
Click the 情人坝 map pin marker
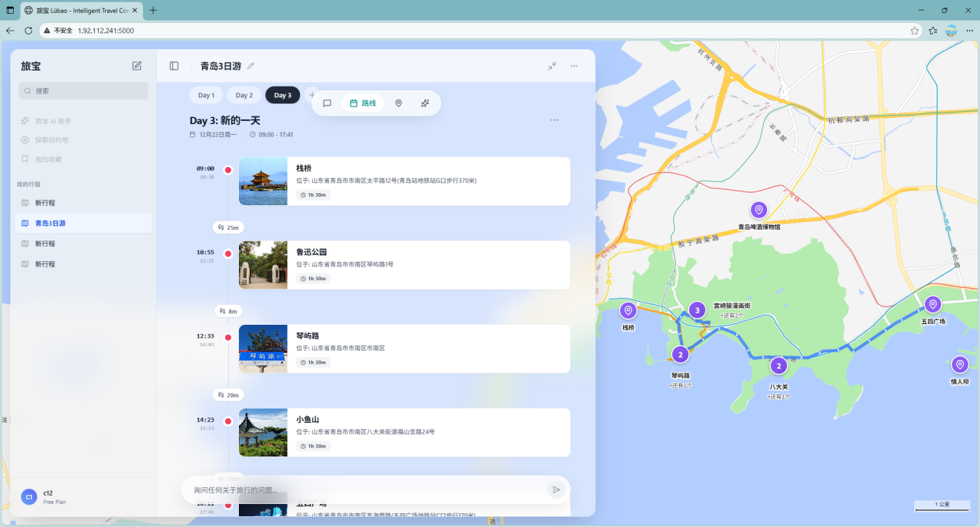click(960, 365)
